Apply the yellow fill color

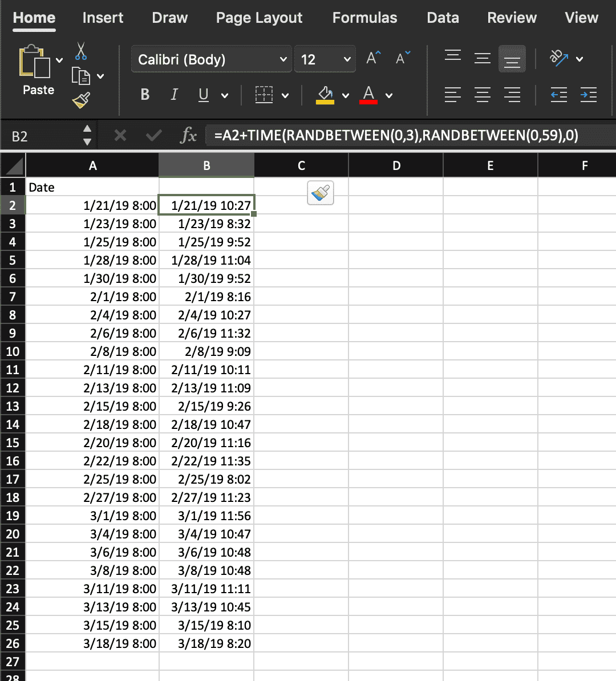(325, 95)
